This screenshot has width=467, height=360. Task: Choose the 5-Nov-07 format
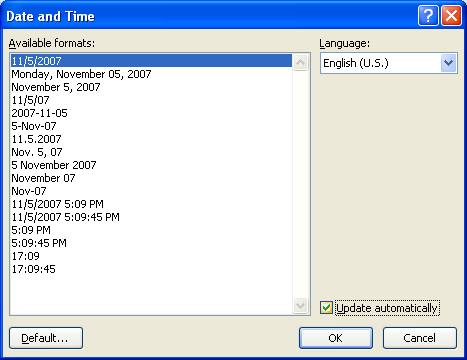(x=151, y=126)
